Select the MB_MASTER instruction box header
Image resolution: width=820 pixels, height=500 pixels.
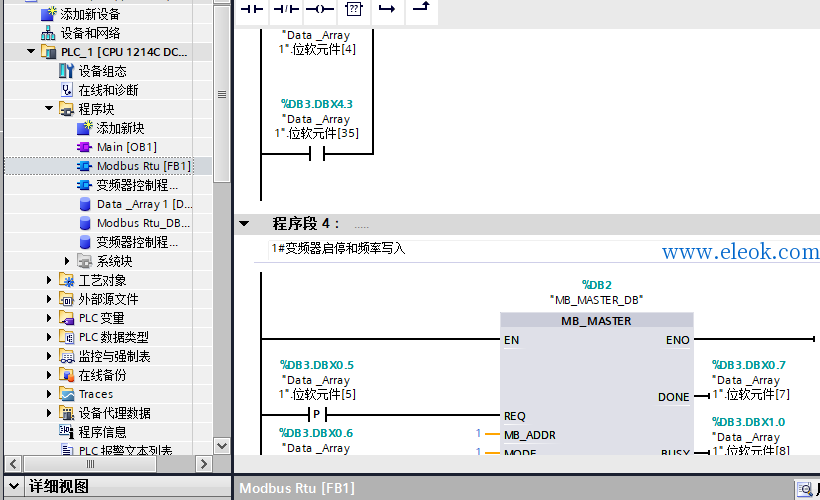tap(596, 321)
